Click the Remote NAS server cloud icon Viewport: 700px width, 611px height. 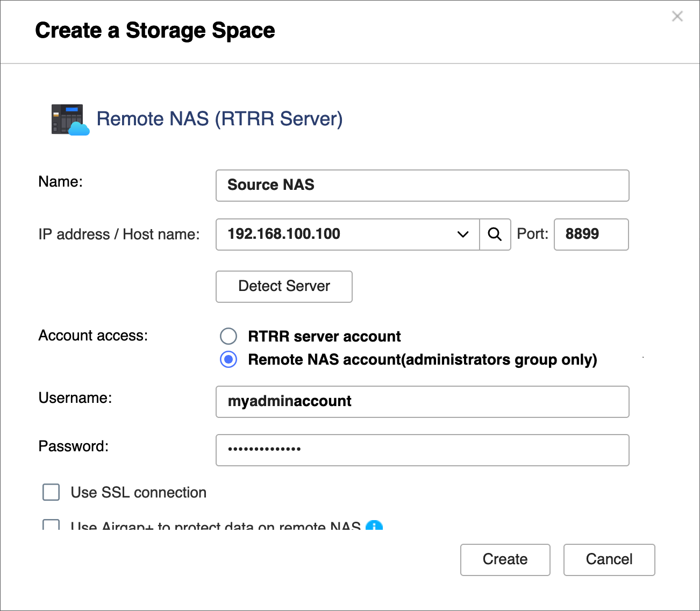coord(70,119)
